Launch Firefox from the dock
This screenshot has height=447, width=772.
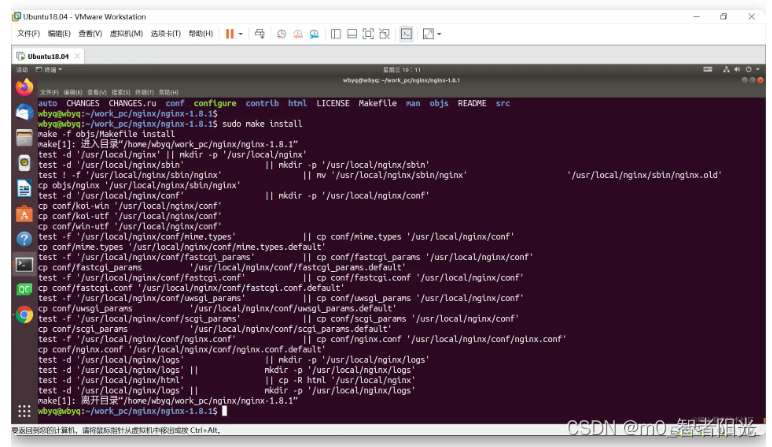pyautogui.click(x=24, y=88)
